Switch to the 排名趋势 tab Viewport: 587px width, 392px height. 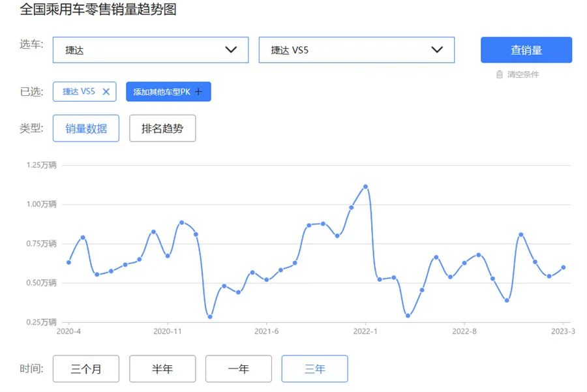pos(162,128)
